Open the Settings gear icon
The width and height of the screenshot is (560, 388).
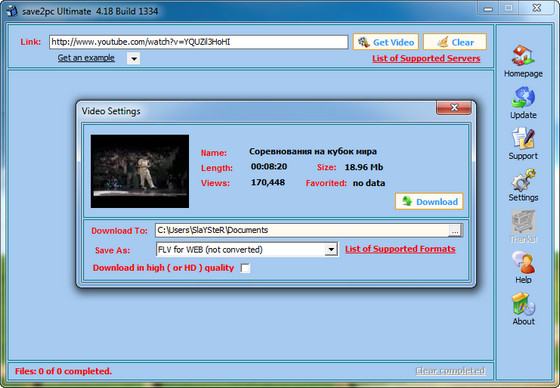click(523, 180)
